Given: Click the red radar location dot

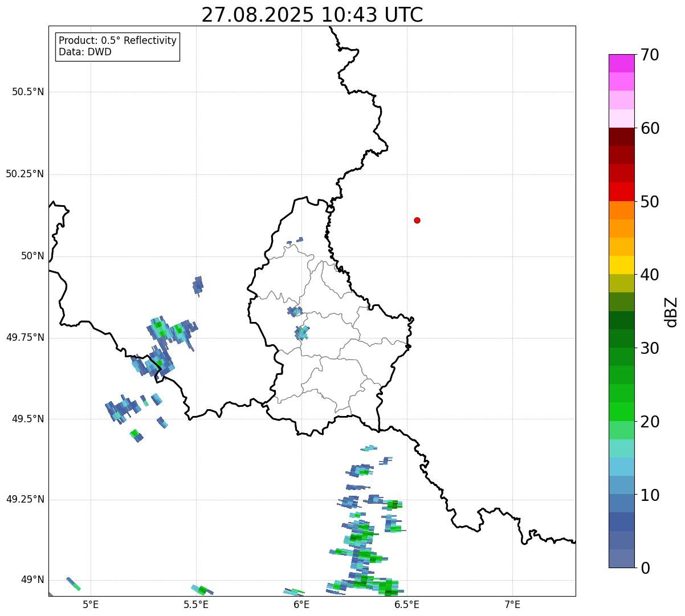Looking at the screenshot, I should (417, 221).
